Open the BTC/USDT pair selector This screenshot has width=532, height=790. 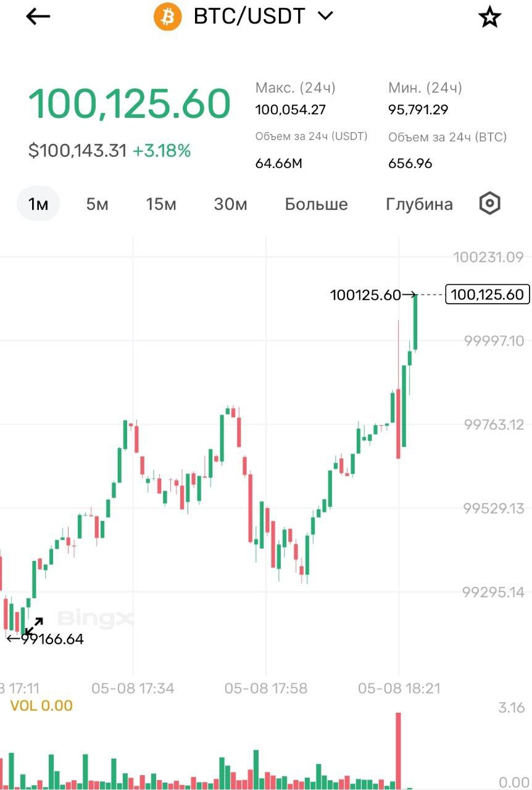(249, 17)
